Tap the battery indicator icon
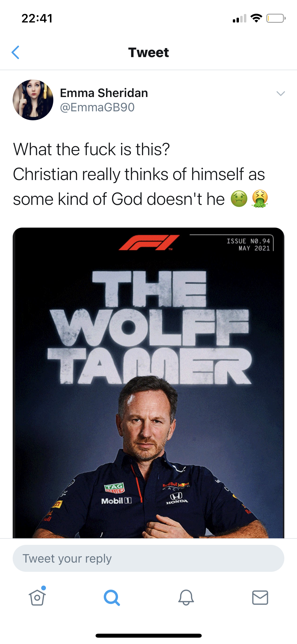297x644 pixels. 276,18
